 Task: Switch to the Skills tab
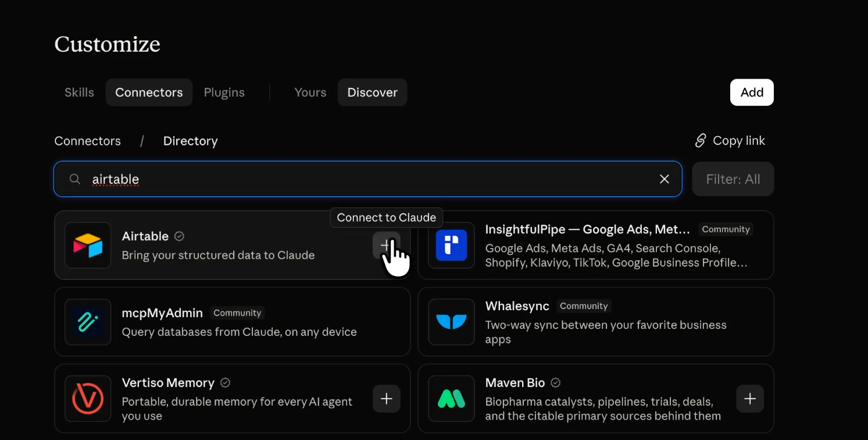click(x=79, y=93)
